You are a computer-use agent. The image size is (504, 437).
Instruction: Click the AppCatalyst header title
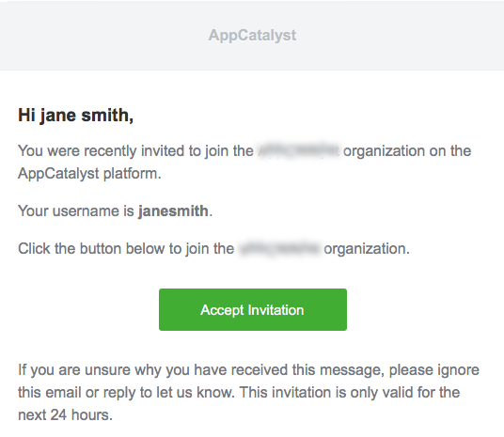click(x=252, y=35)
